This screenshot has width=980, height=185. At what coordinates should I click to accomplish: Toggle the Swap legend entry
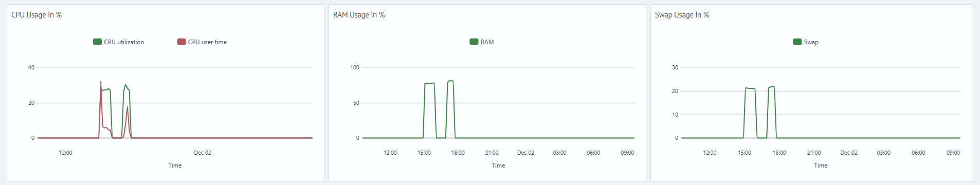tap(806, 42)
